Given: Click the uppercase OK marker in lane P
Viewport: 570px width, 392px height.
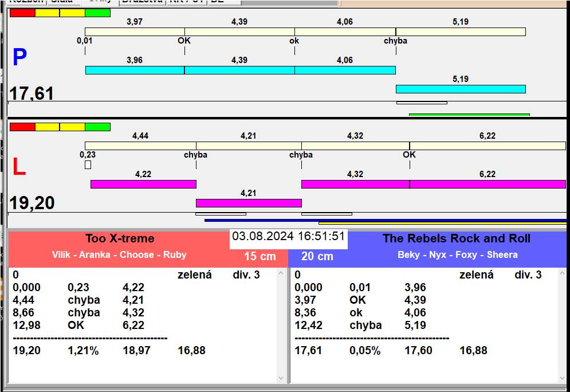Looking at the screenshot, I should click(184, 40).
